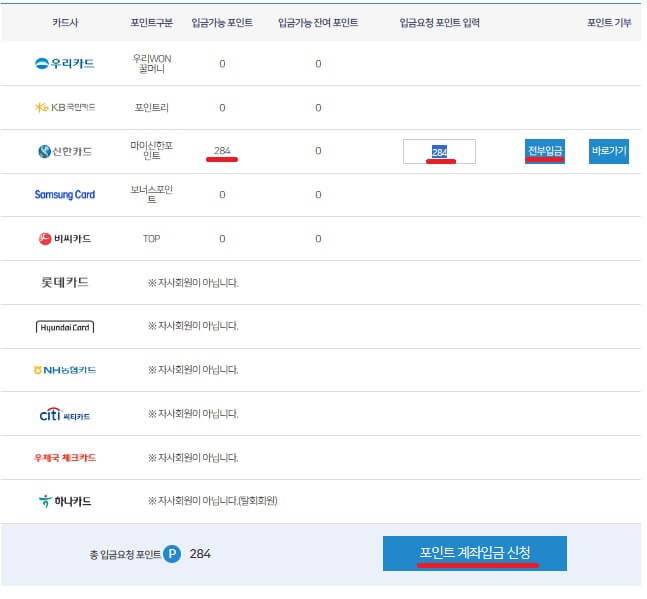Click Samsung Card available points value 0

point(222,194)
